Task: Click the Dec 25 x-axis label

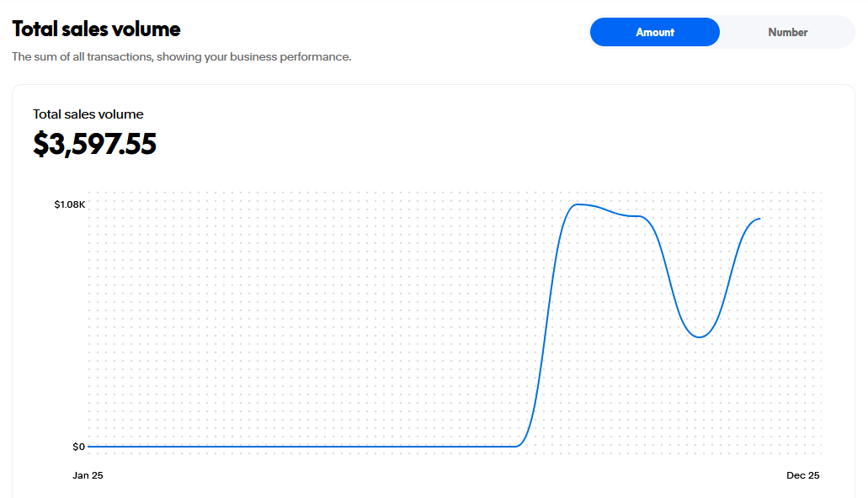Action: [802, 475]
